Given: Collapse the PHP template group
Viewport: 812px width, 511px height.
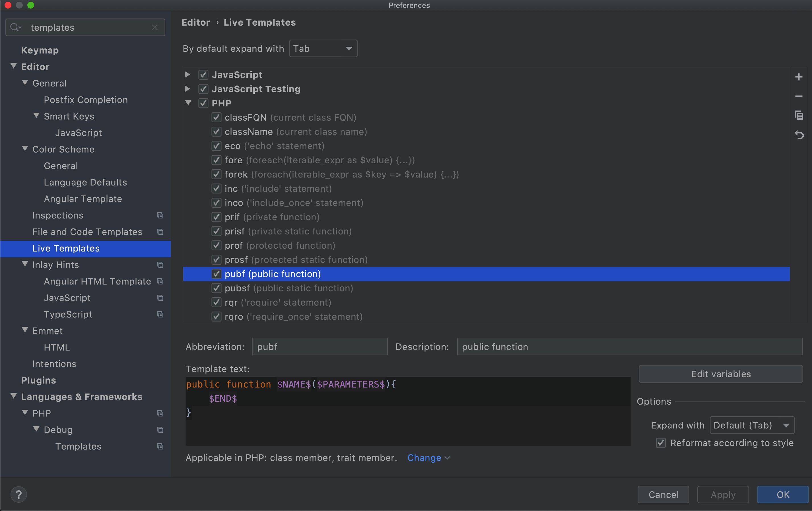Looking at the screenshot, I should (x=188, y=102).
